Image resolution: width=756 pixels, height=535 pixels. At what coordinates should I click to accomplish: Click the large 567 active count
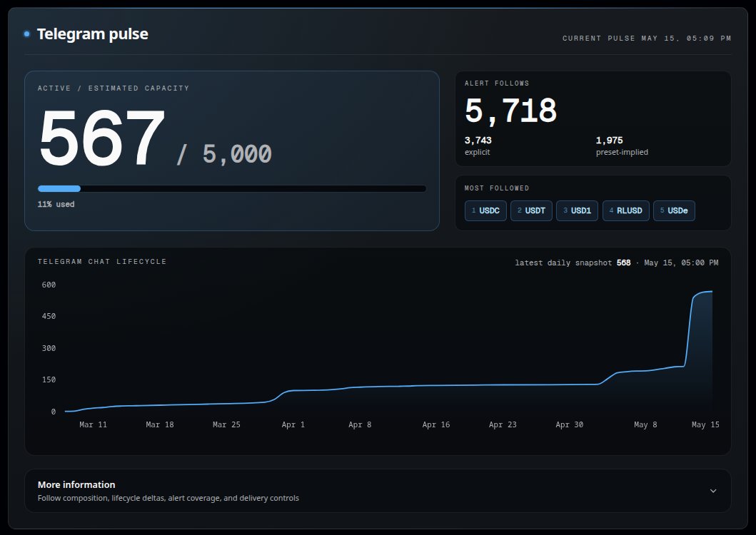click(x=102, y=138)
